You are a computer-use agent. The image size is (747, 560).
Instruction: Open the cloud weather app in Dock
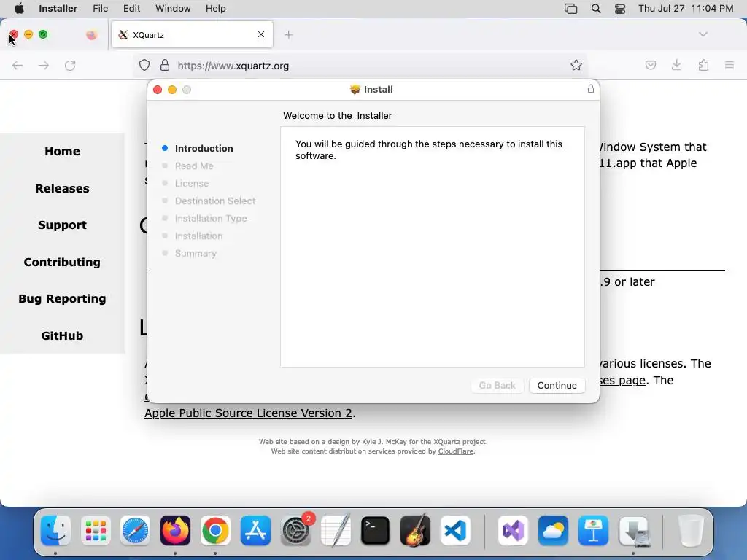coord(553,531)
